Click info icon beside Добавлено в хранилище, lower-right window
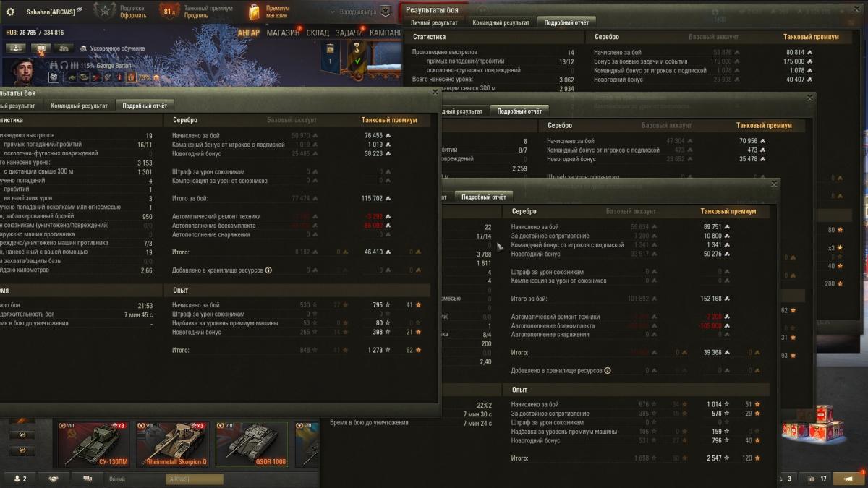Screen dimensions: 868x488 [607, 370]
